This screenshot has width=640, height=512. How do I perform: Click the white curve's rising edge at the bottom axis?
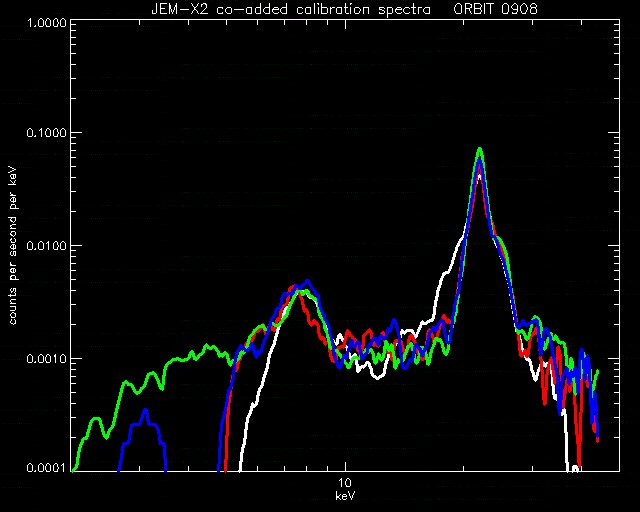[241, 465]
